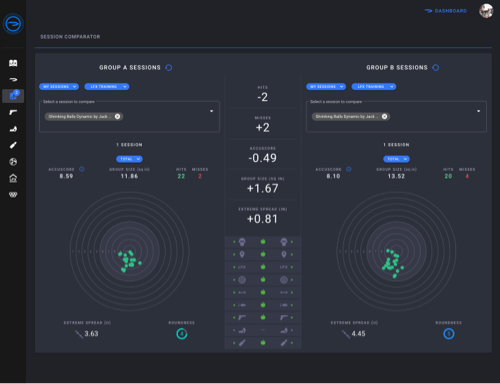Click the globe-like icon in the sidebar
The width and height of the screenshot is (500, 384).
coord(13,162)
